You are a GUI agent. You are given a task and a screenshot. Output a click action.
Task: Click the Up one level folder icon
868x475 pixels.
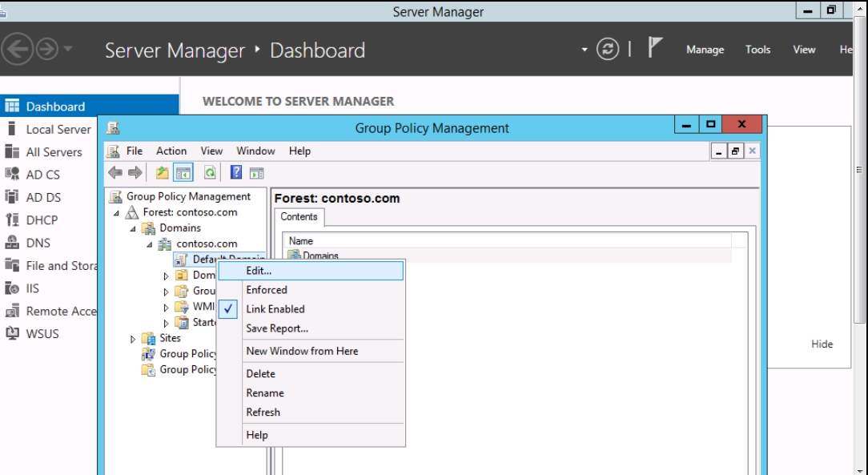(x=162, y=173)
